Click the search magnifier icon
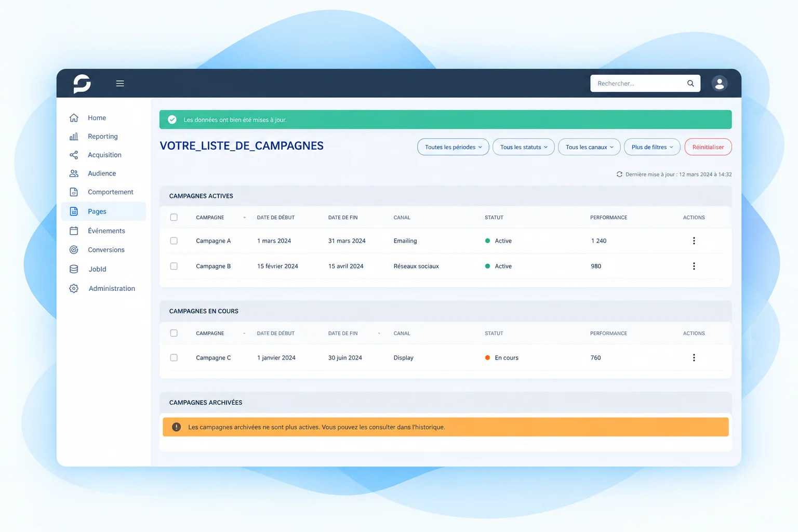Screen dimensions: 798x532 point(690,83)
